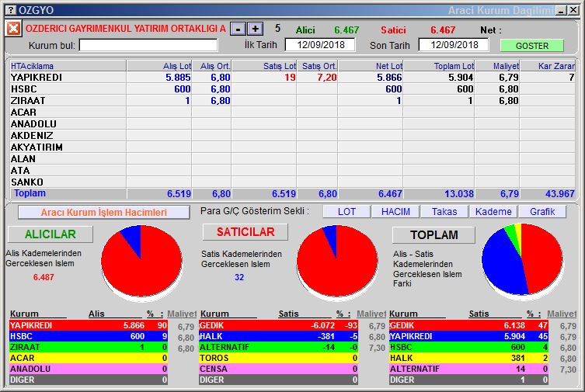The height and width of the screenshot is (392, 585).
Task: Select the ALAN row
Action: (292, 158)
